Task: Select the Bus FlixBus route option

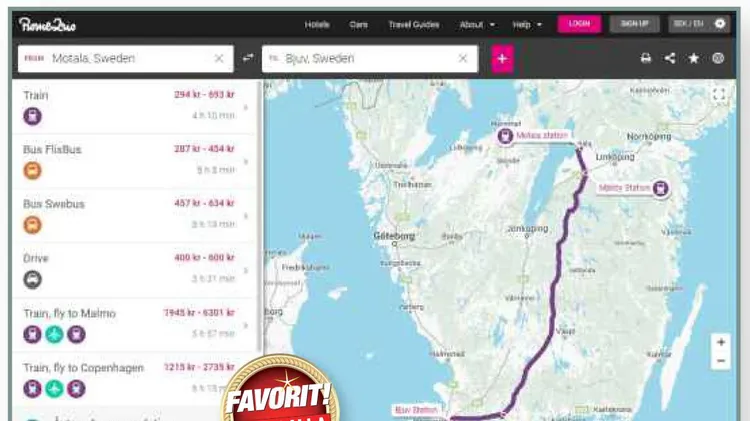Action: coord(135,161)
